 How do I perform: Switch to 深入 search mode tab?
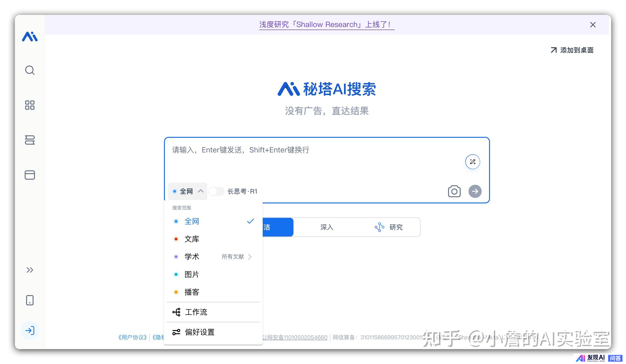click(327, 227)
